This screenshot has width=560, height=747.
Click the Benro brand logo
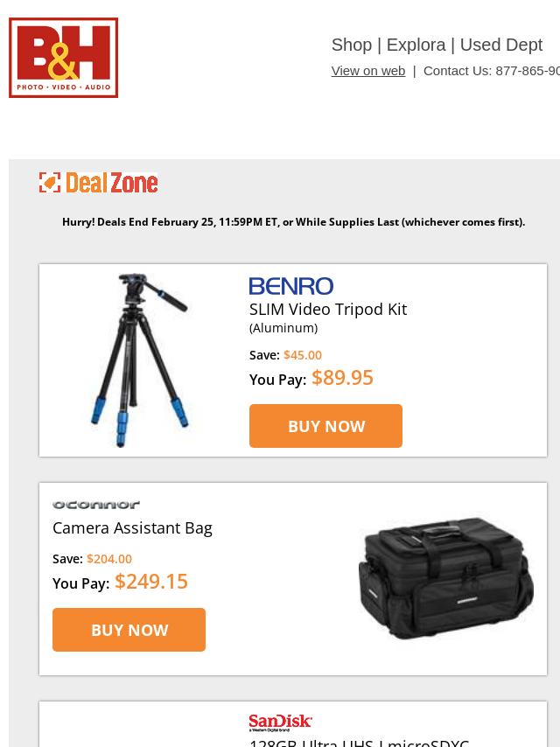click(x=291, y=286)
